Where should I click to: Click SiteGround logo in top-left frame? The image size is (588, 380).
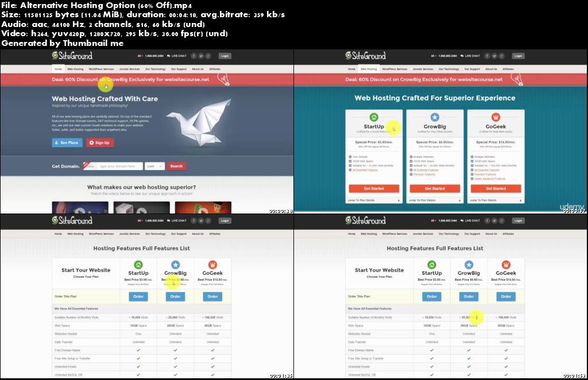point(72,56)
